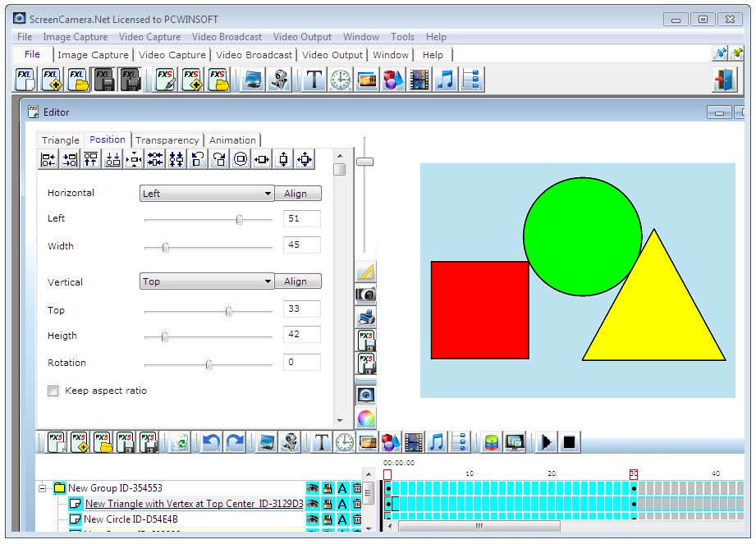Click the Left position slider
Image resolution: width=756 pixels, height=544 pixels.
tap(208, 220)
